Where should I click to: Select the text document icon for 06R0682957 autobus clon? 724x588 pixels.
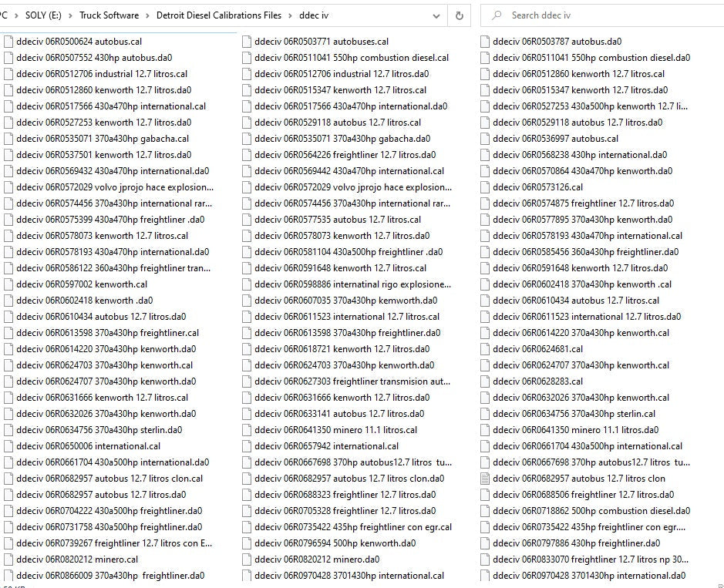point(485,479)
